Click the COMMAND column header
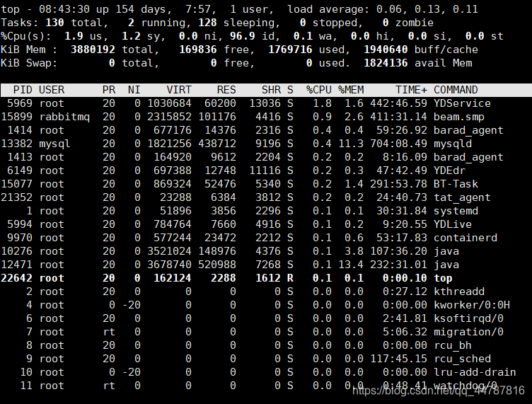Image resolution: width=532 pixels, height=404 pixels. click(456, 90)
